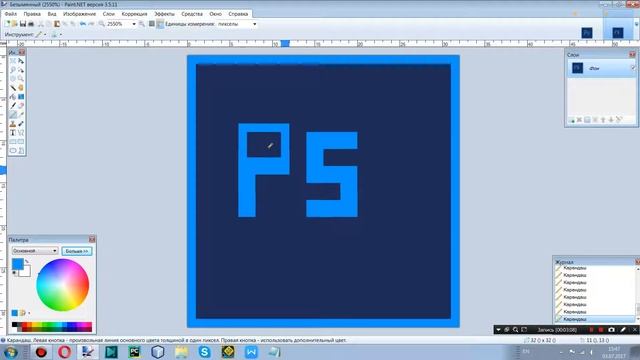Viewport: 640px width, 360px height.
Task: Click the Больше >> button in palette
Action: [77, 251]
